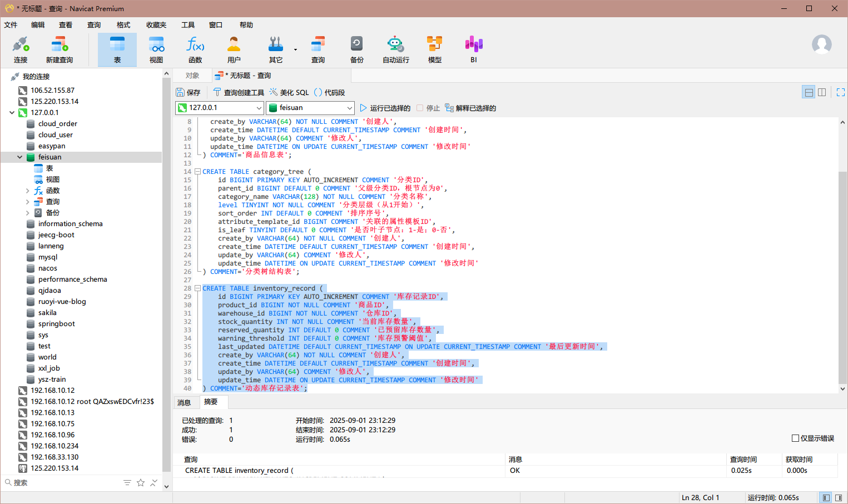Open the 收藏夹 menu

(156, 25)
